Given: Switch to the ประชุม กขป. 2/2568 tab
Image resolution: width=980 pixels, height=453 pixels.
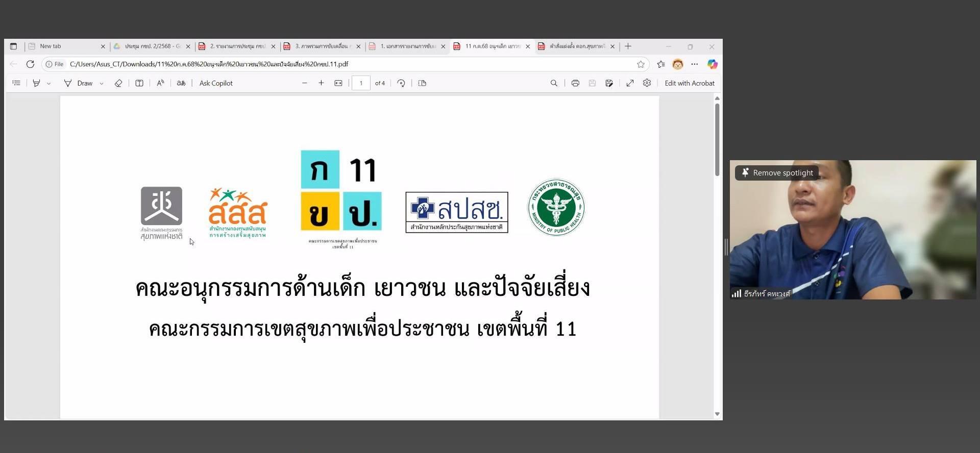Looking at the screenshot, I should click(x=151, y=46).
